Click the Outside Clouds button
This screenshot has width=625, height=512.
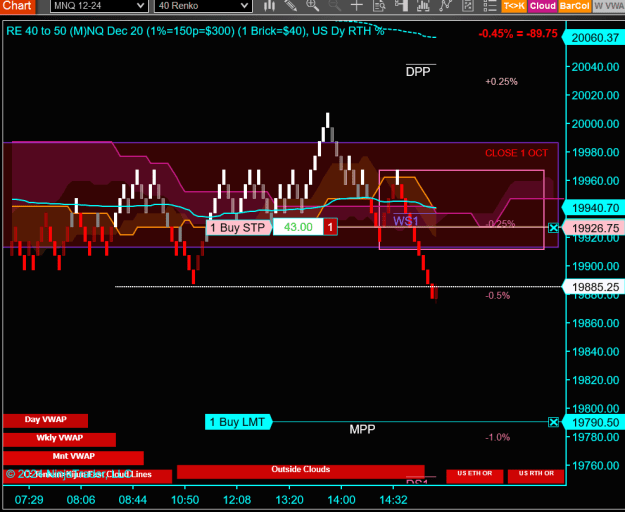pos(301,471)
